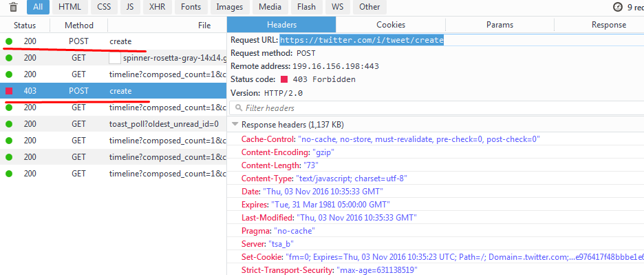The image size is (644, 275).
Task: Sort by the Status column header
Action: [25, 25]
